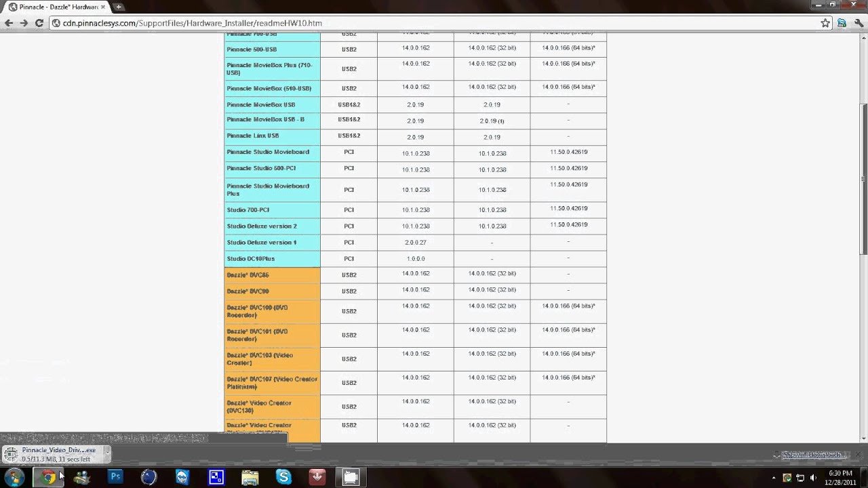Click 14.0.0.162 (32 bit) in Dazzle* DVC85 row
The image size is (868, 488).
click(x=492, y=274)
